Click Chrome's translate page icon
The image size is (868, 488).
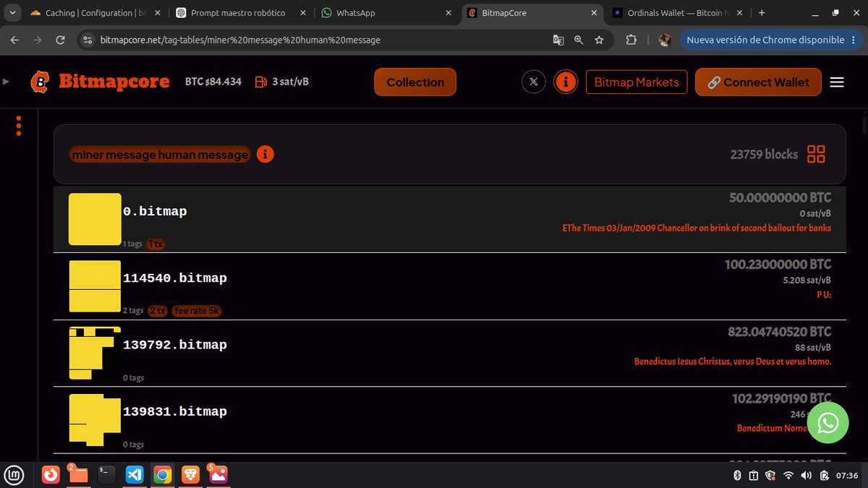(x=558, y=40)
